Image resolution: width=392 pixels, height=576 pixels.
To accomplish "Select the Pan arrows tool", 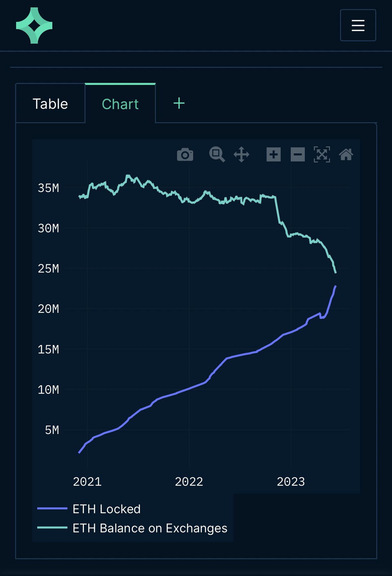I will 241,154.
